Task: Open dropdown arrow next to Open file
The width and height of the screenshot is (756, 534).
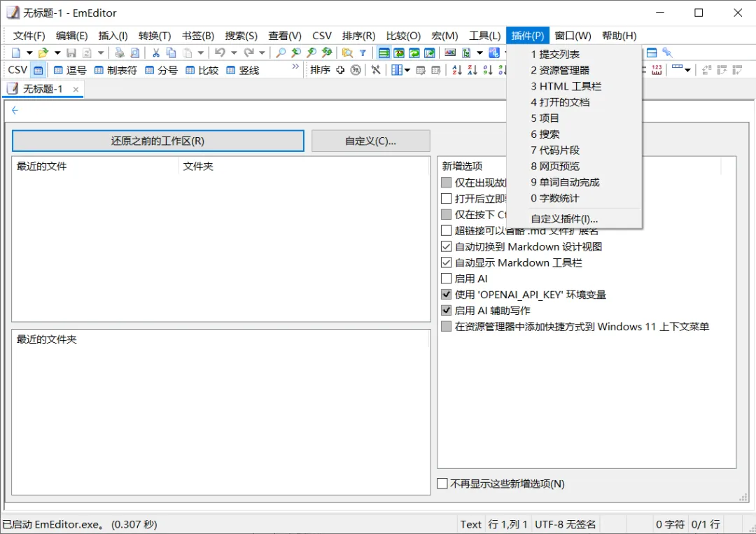Action: (57, 52)
